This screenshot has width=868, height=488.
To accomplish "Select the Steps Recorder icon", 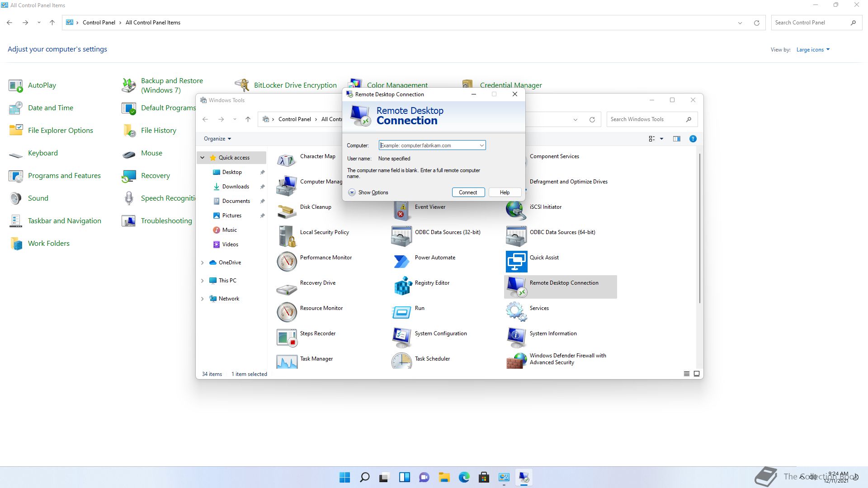I will pos(287,337).
